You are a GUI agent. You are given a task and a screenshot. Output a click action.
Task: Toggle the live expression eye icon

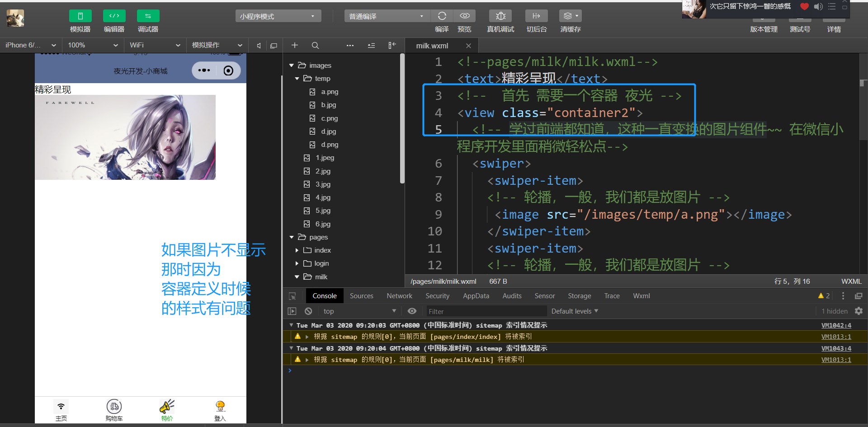pyautogui.click(x=412, y=311)
